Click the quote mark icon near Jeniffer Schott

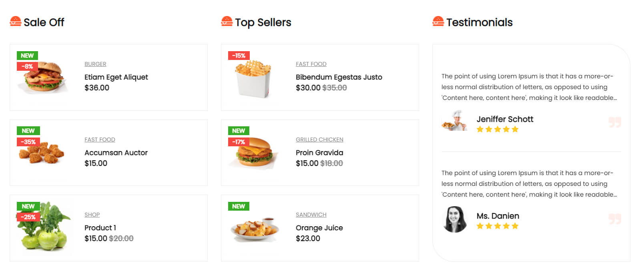[x=614, y=122]
